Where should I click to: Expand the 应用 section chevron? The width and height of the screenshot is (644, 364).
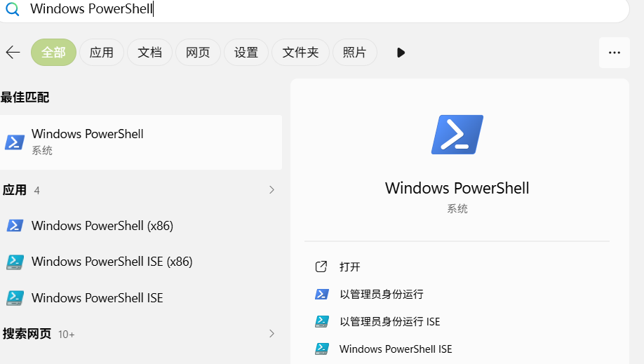tap(271, 190)
